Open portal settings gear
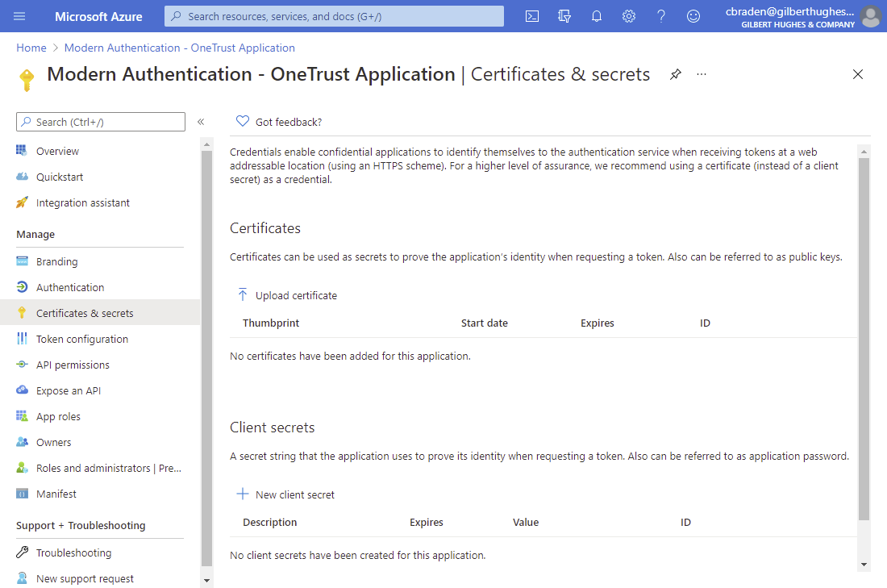The height and width of the screenshot is (588, 887). click(628, 16)
